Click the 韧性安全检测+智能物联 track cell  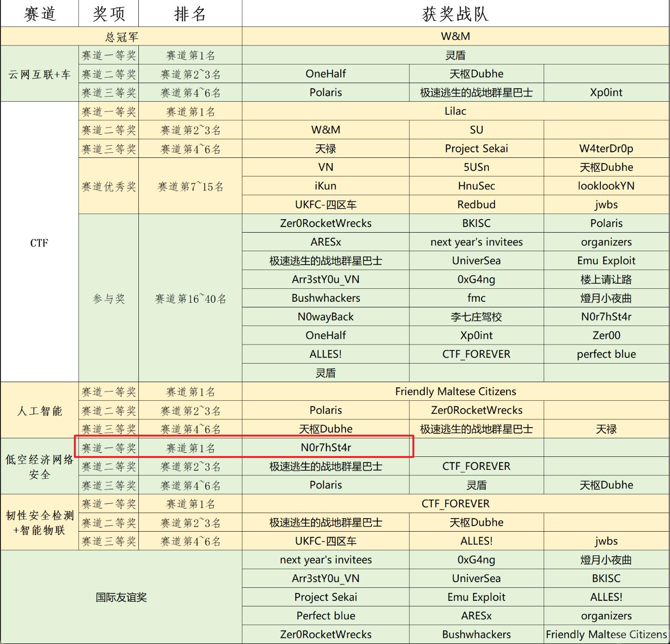pos(39,523)
